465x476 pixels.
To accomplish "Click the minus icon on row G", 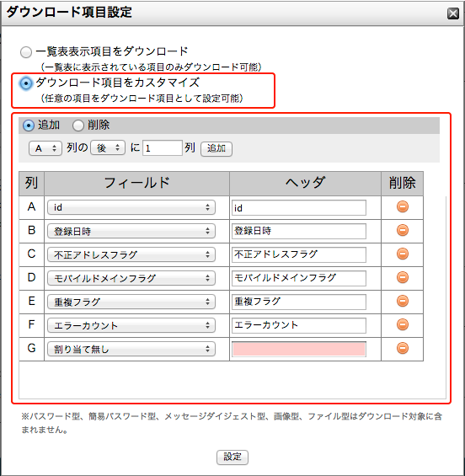I will (403, 348).
